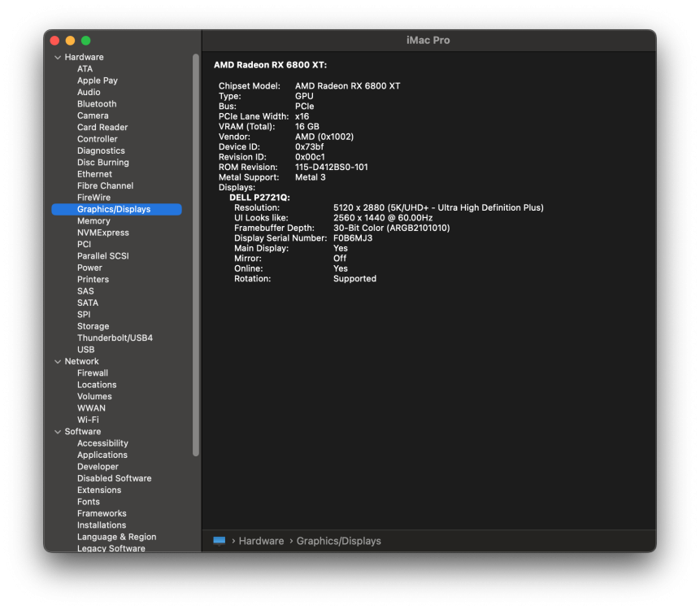Viewport: 700px width, 610px height.
Task: Open Fibre Channel entry
Action: coord(106,185)
